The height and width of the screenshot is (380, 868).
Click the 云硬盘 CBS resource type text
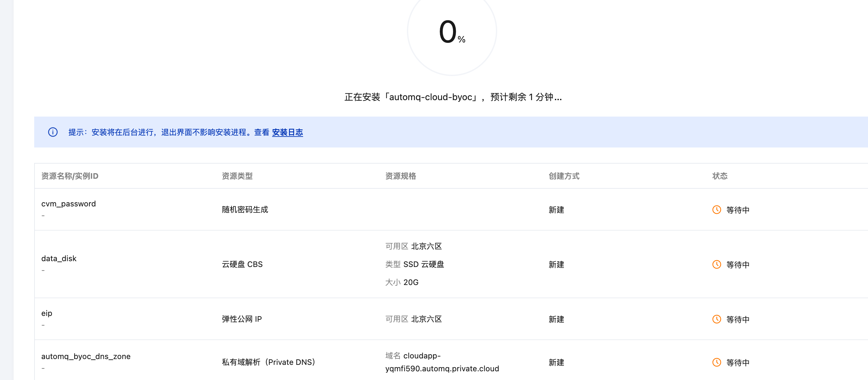(x=242, y=264)
